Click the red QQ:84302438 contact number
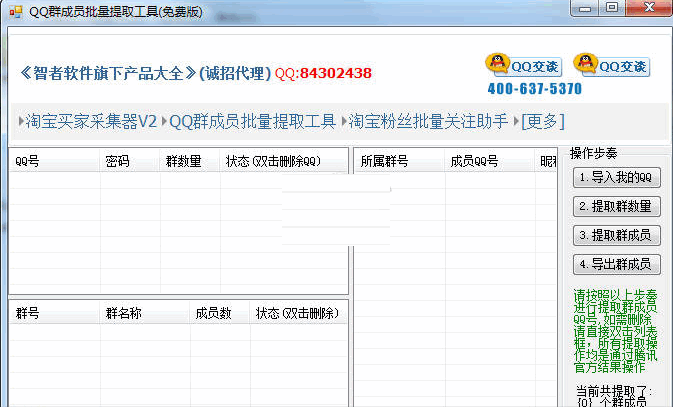 (323, 73)
